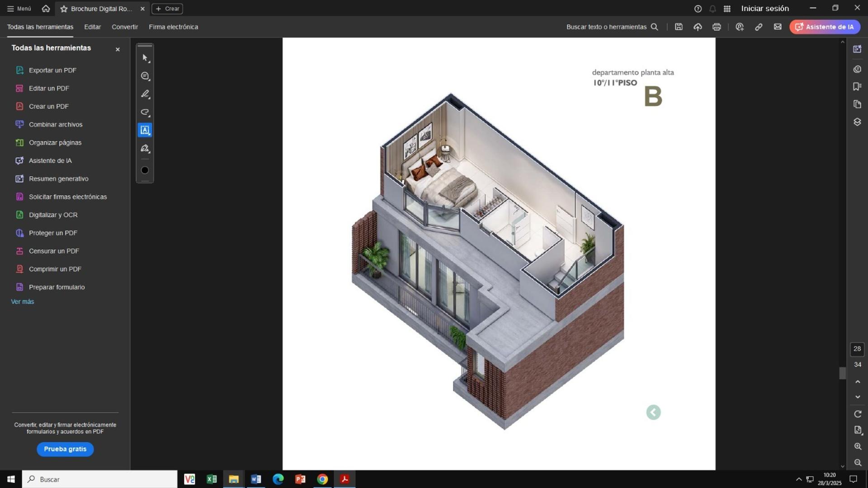Open the Menú hamburger menu
Screen dimensions: 868x488
tap(19, 9)
